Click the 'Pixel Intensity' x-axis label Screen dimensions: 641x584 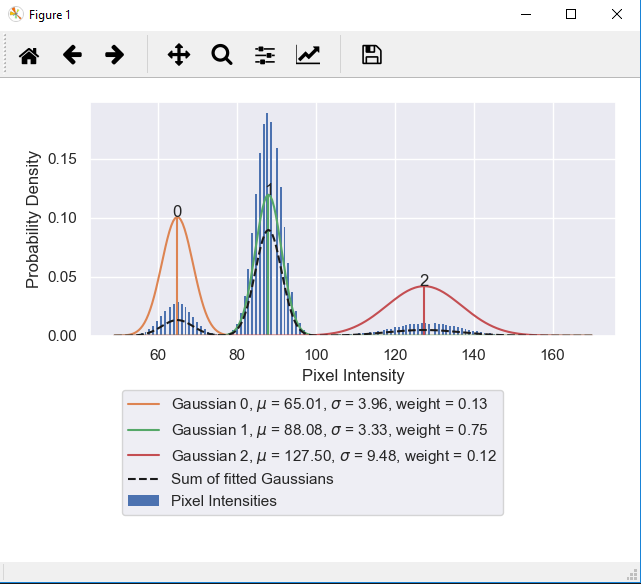tap(353, 375)
